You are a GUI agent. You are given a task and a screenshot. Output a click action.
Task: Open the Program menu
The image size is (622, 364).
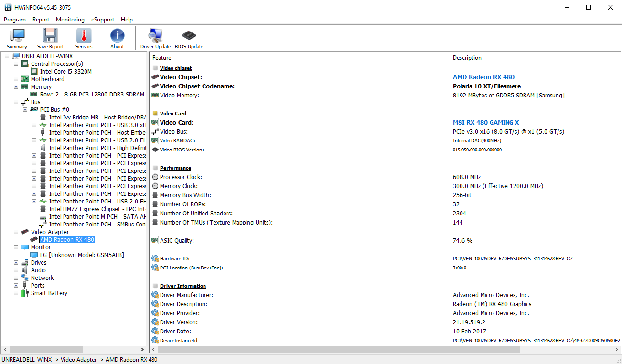coord(15,20)
